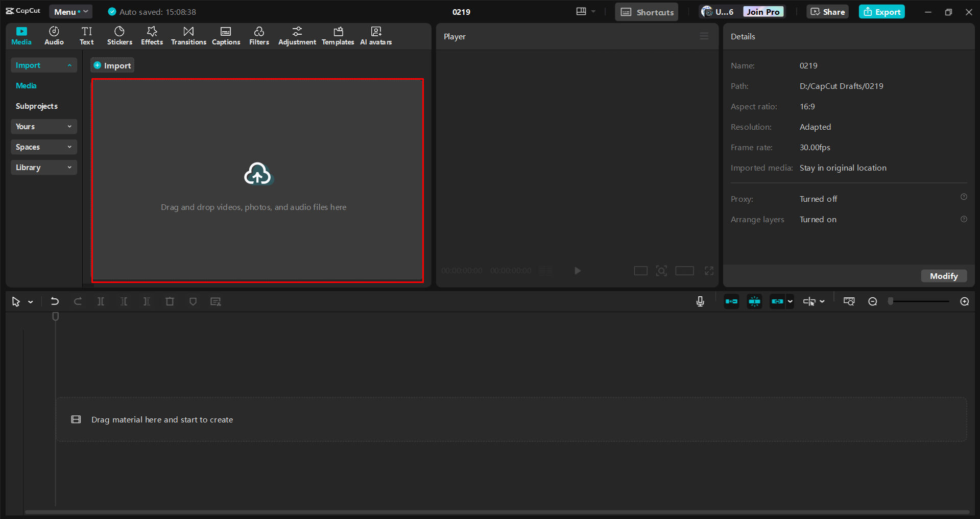Open the Player panel hamburger menu
Image resolution: width=980 pixels, height=519 pixels.
[x=704, y=36]
